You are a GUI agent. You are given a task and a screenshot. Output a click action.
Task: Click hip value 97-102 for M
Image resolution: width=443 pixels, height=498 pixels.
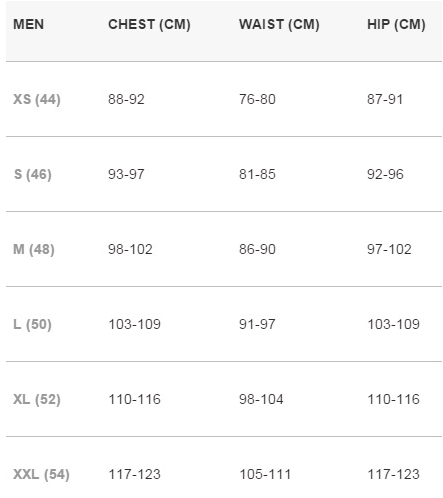tap(389, 249)
